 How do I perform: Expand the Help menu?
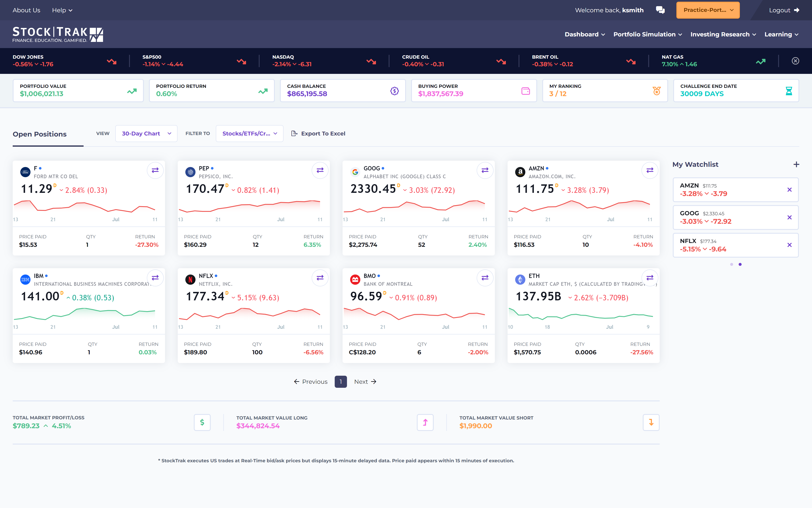(x=62, y=10)
